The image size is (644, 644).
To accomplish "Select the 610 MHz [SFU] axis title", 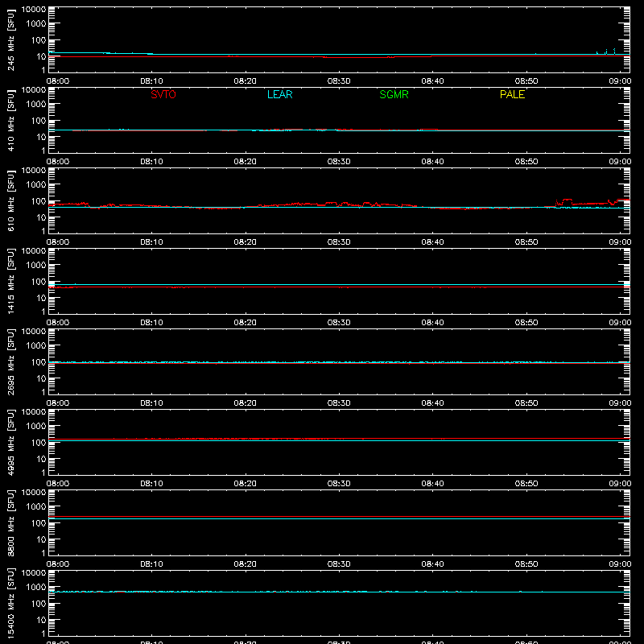I will [10, 200].
